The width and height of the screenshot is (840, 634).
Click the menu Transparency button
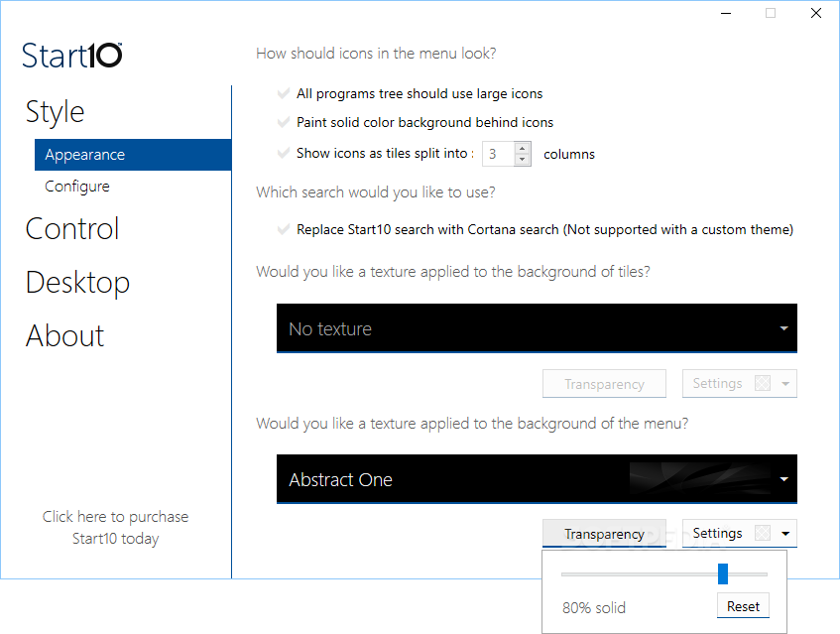pyautogui.click(x=604, y=534)
